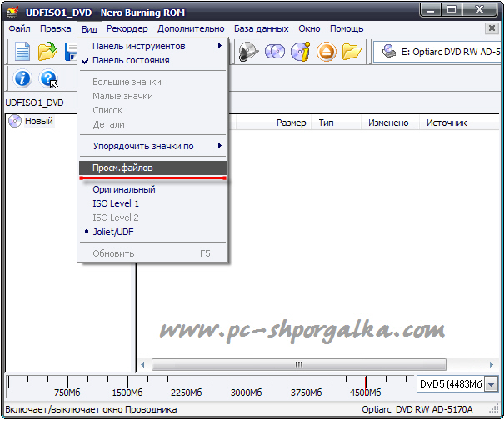This screenshot has height=421, width=504.
Task: Open compilation via the folder icon with green arrow
Action: point(47,52)
